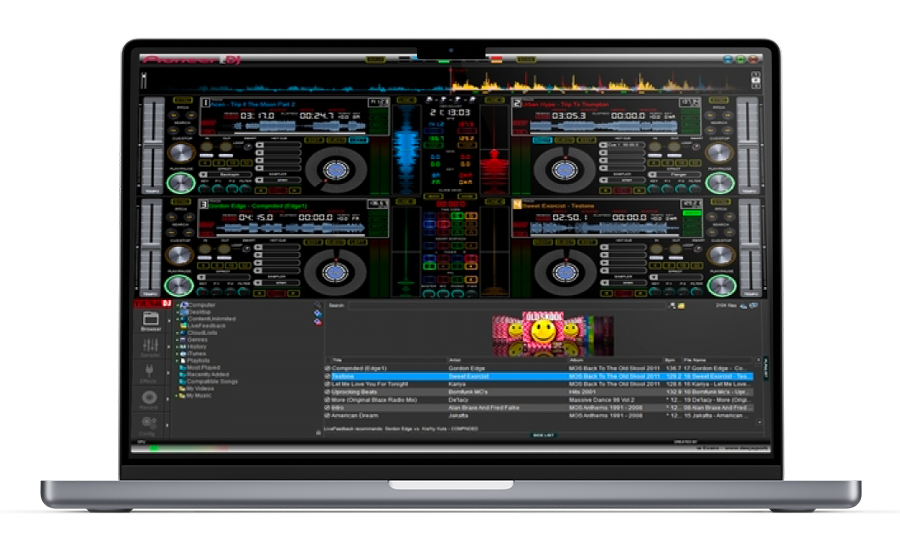
Task: Click the yellow folder icon beside the search bar
Action: pos(681,306)
